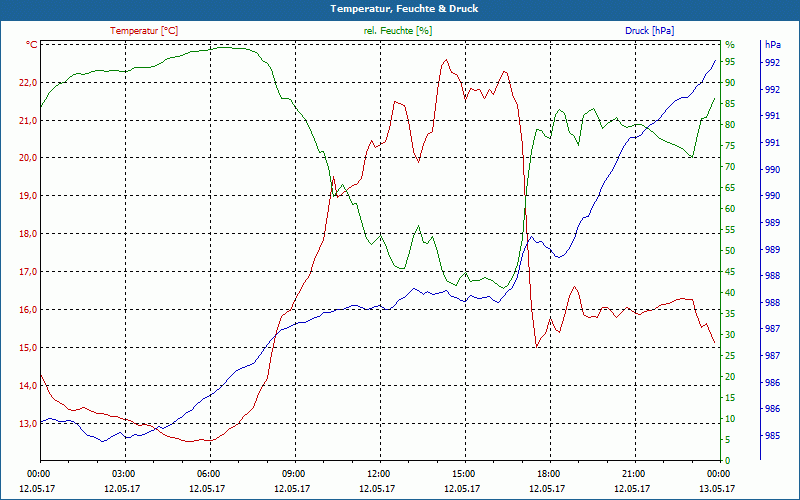Click the '85' humidity axis value
This screenshot has height=500, width=800.
[730, 104]
